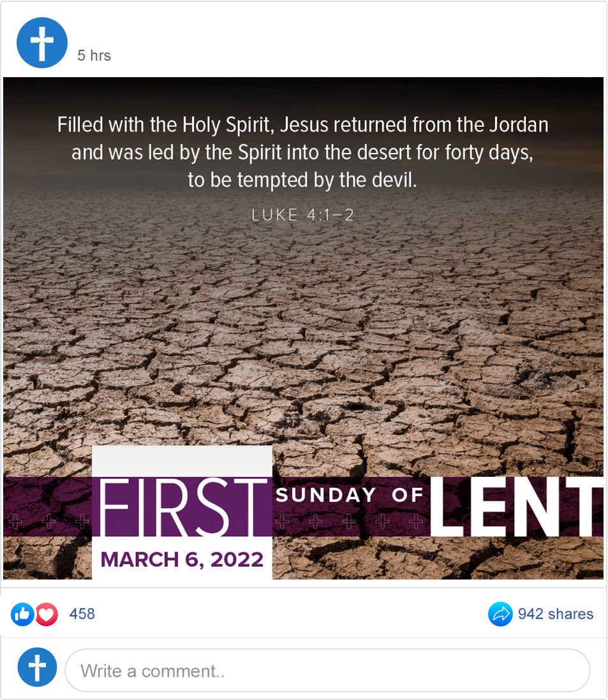Click the blue thumbs-up like reaction icon
608x700 pixels.
tap(22, 615)
